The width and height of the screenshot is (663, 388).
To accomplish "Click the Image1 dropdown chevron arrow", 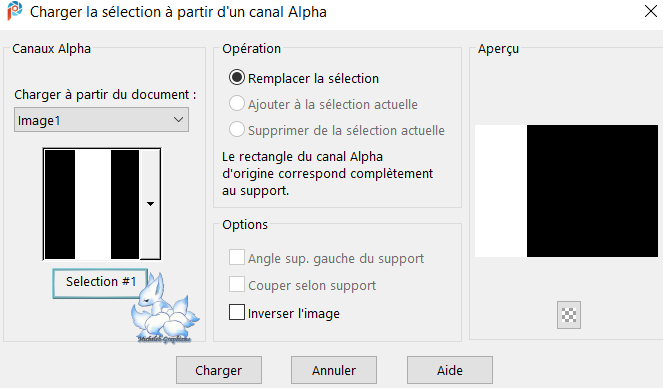I will [x=178, y=120].
